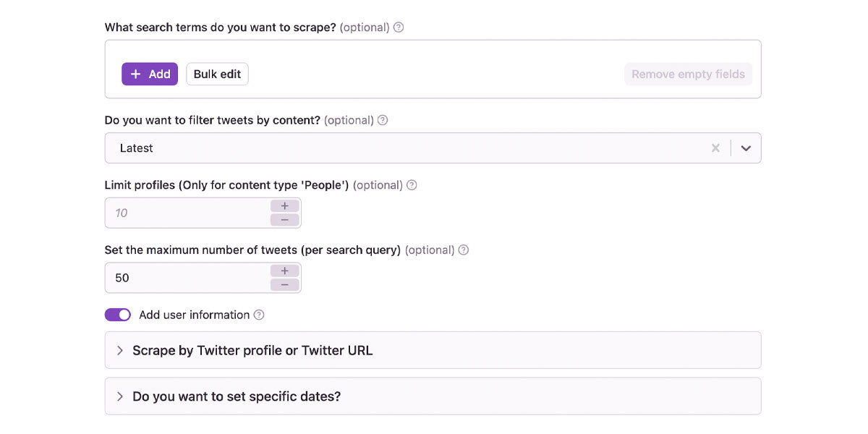Increase the Limit profiles value with plus

(x=285, y=206)
